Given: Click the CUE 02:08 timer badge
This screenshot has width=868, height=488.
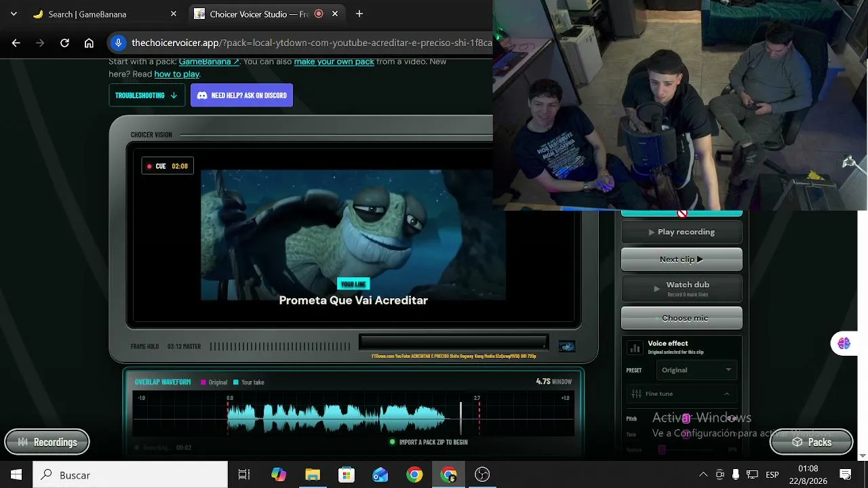Looking at the screenshot, I should (x=167, y=166).
